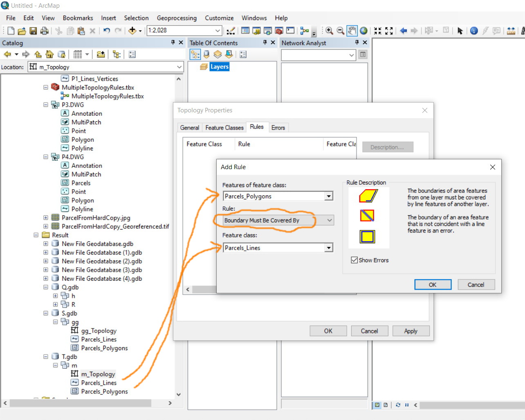Open the Bookmarks menu
The width and height of the screenshot is (525, 420).
click(x=78, y=18)
